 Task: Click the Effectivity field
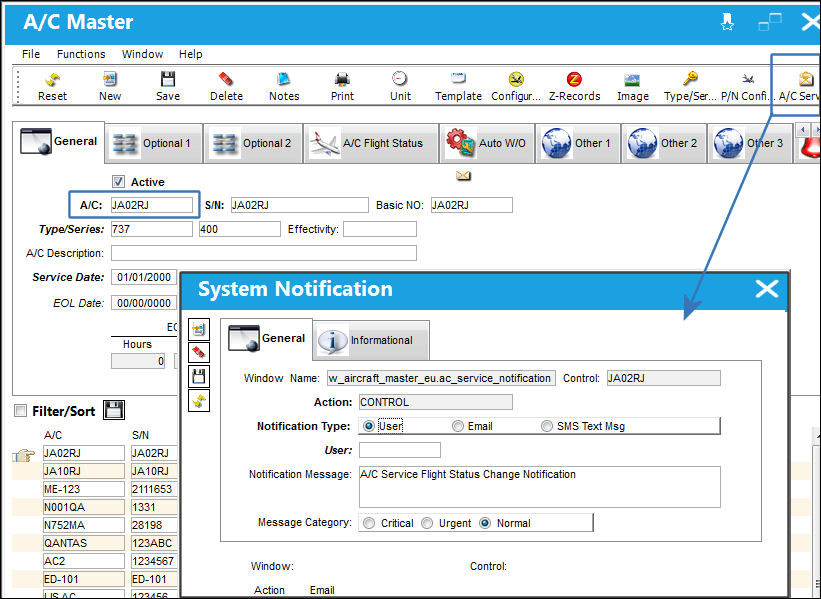(x=380, y=229)
